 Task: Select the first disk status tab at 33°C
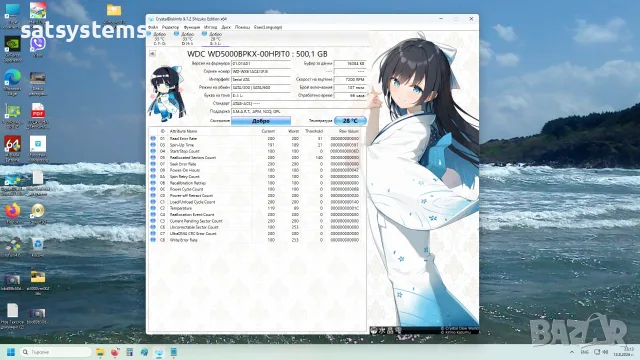click(x=158, y=38)
